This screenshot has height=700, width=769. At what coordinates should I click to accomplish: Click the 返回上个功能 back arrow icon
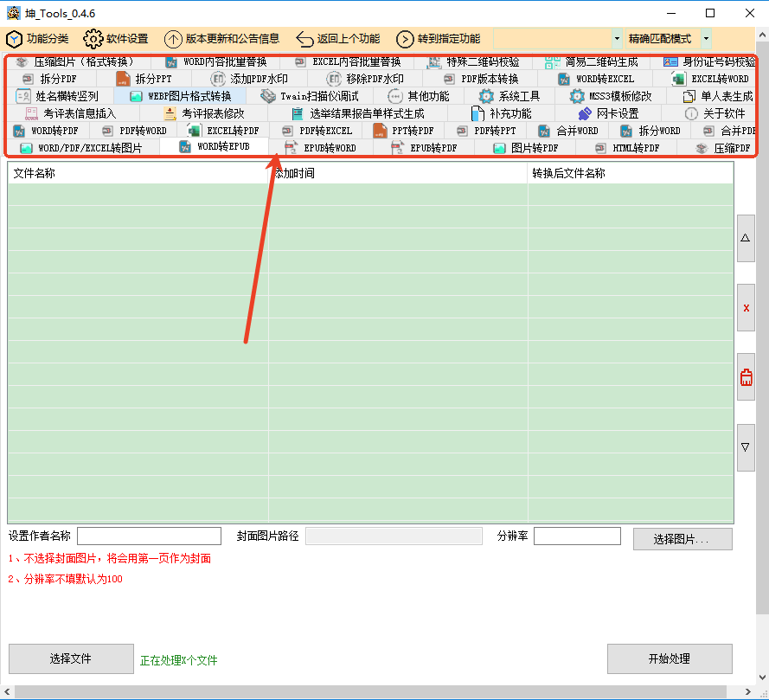(304, 39)
